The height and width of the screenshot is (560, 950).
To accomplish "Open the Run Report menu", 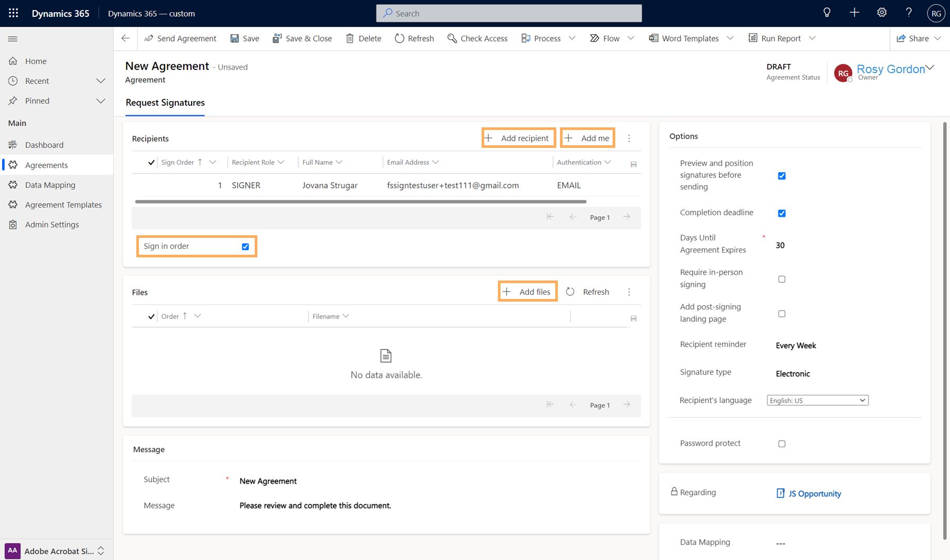I will [782, 38].
